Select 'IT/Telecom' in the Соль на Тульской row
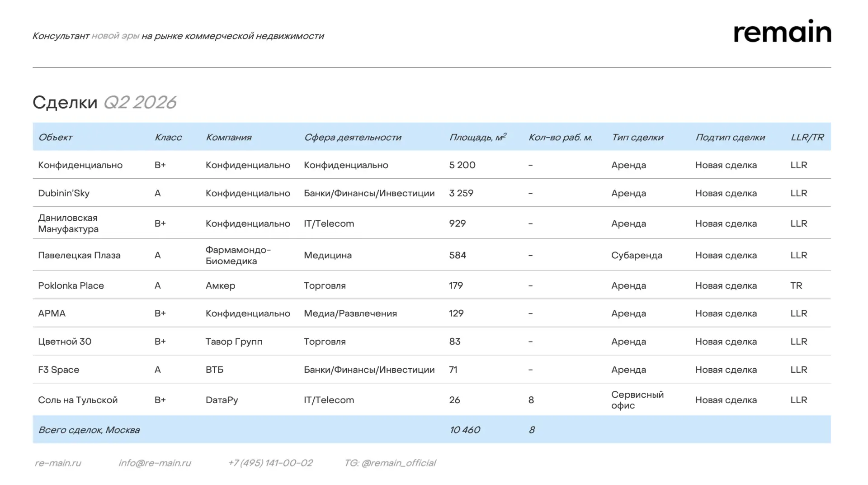Screen dimensions: 868x485 point(329,400)
